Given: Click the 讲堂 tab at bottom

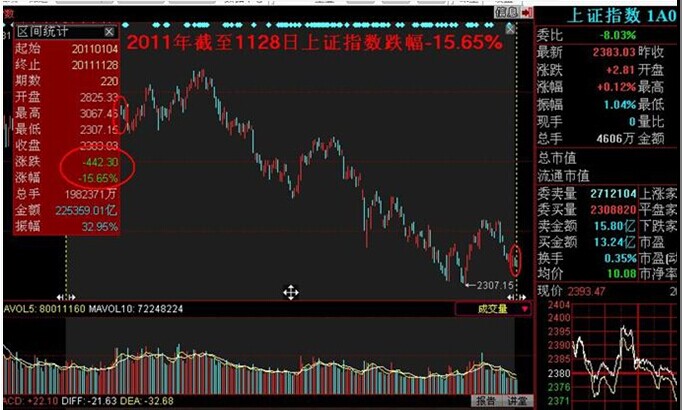Looking at the screenshot, I should 516,401.
